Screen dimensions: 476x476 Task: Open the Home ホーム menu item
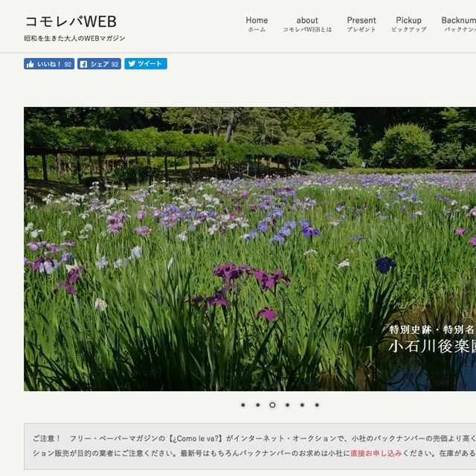point(257,25)
